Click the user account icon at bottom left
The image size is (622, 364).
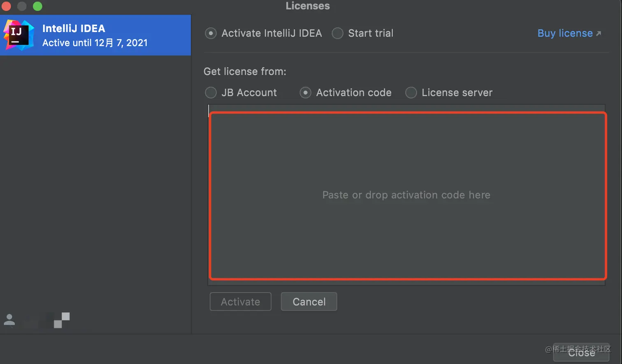9,320
